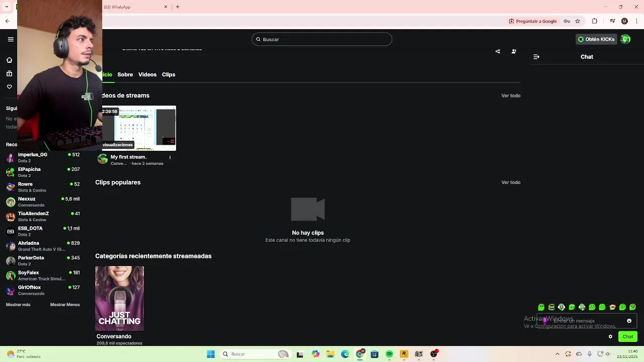The height and width of the screenshot is (362, 644).
Task: Open Rockstar Games Launcher in taskbar
Action: [x=404, y=354]
